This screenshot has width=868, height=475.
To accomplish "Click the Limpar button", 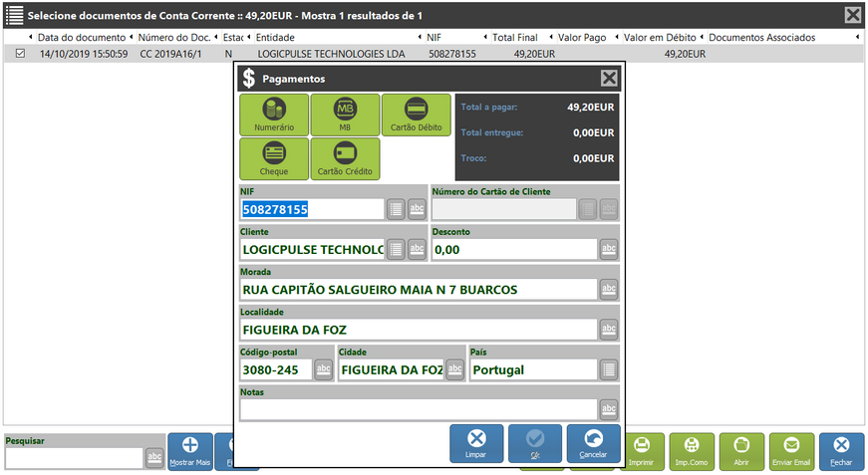I will [476, 444].
